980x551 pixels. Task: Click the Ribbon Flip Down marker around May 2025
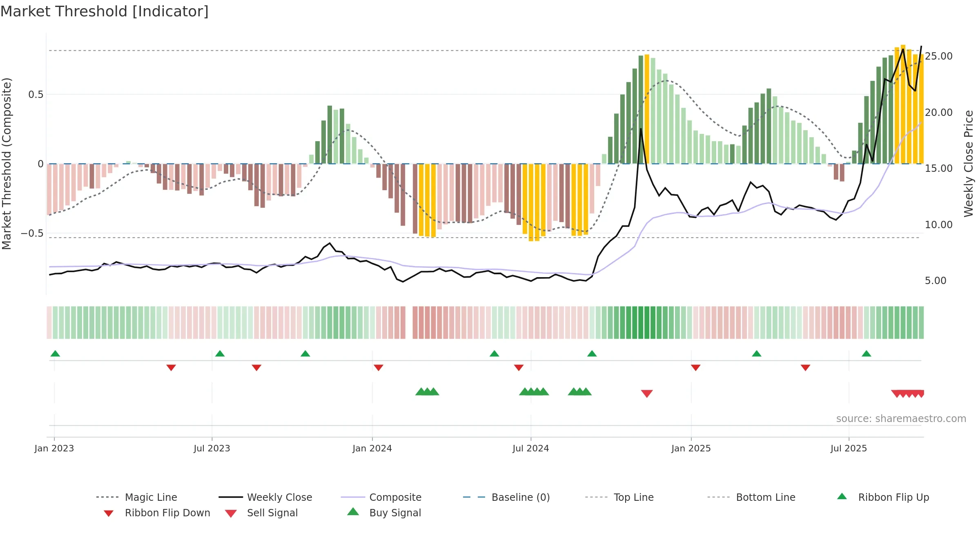[805, 368]
